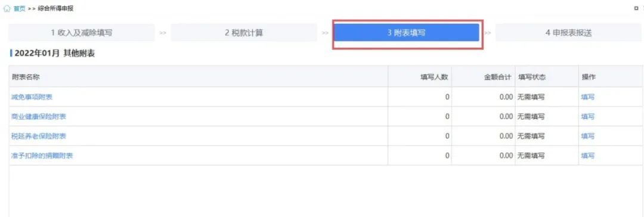Open step 4 申报表报送
The width and height of the screenshot is (644, 217).
[569, 33]
